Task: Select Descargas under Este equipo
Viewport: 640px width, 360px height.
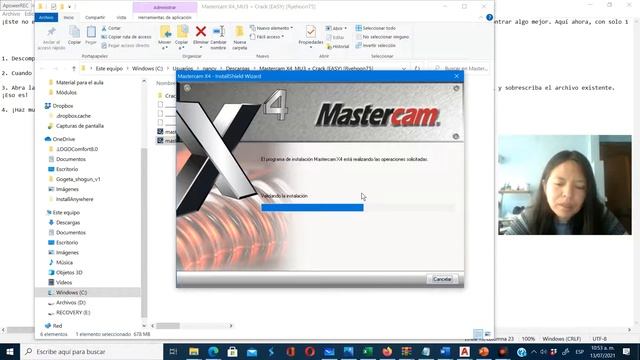Action: [x=68, y=222]
